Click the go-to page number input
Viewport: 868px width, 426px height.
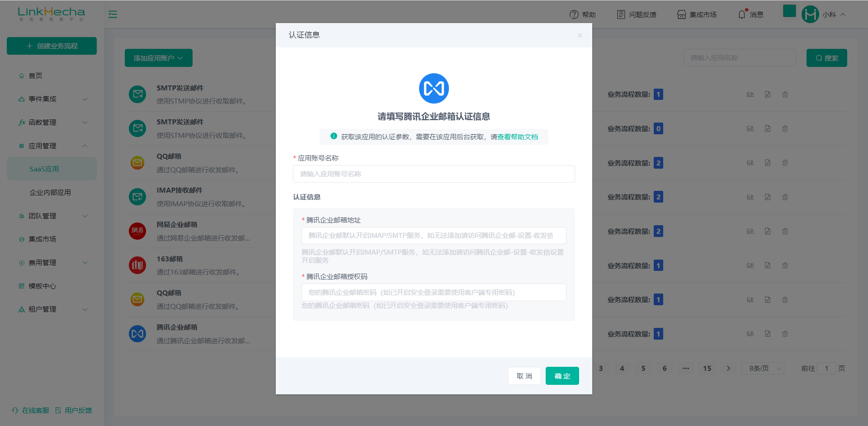(x=826, y=369)
